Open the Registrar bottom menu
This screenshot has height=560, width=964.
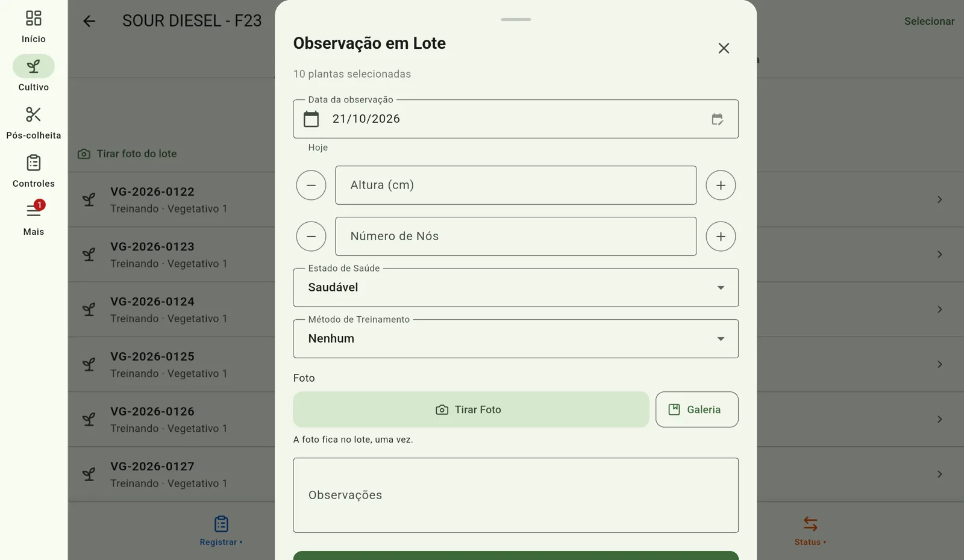221,531
